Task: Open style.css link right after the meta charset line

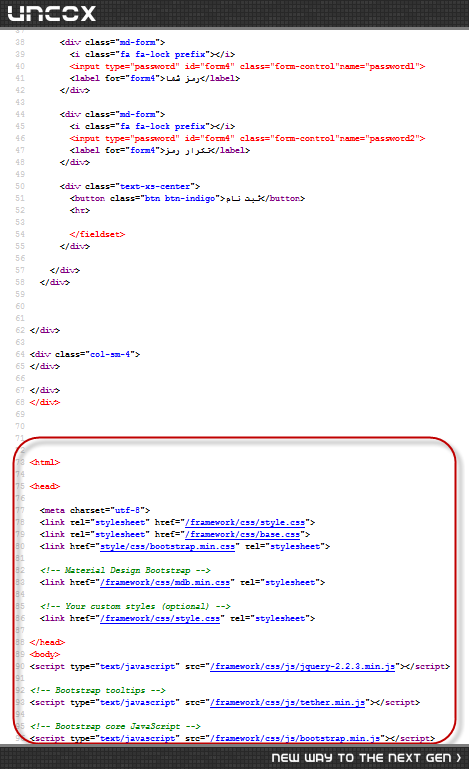Action: coord(245,522)
